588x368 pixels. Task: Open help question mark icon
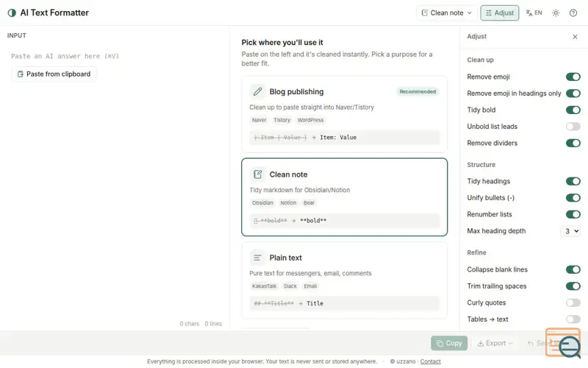[x=573, y=13]
